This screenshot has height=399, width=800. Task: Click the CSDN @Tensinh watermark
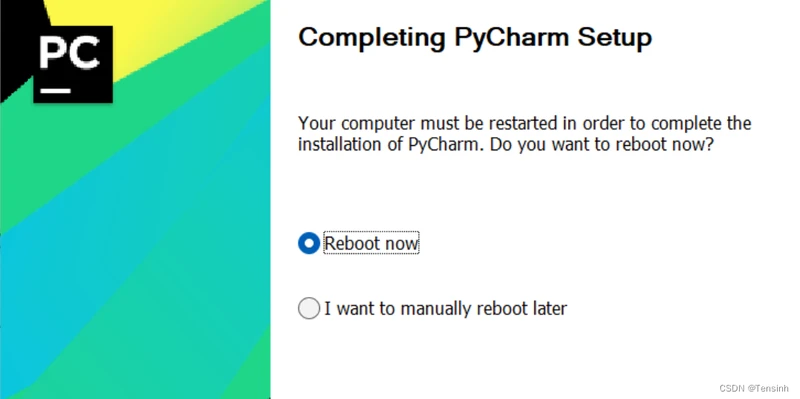pos(754,389)
